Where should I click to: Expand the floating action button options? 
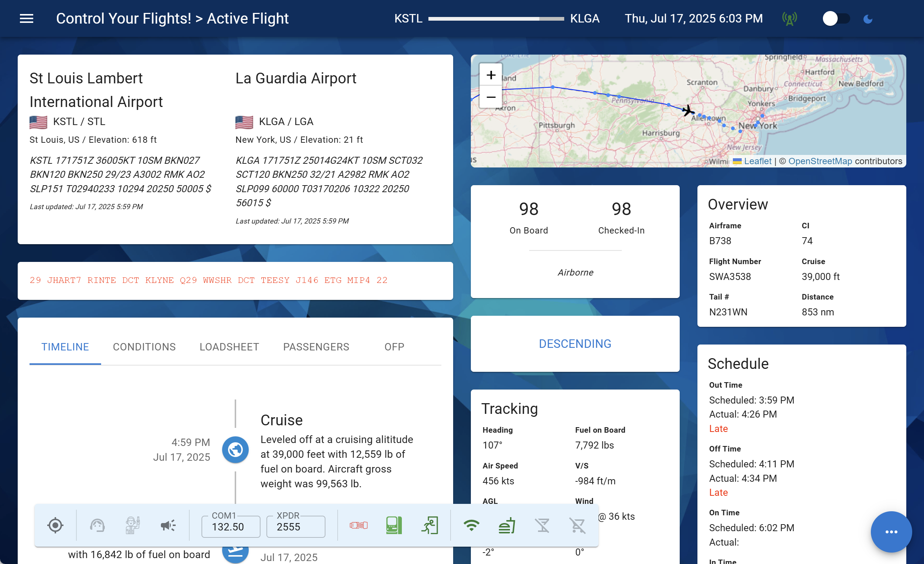point(892,532)
